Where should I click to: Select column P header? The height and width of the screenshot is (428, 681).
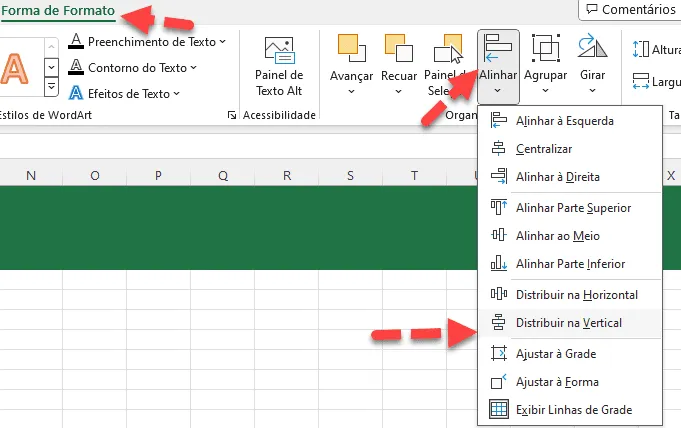[x=159, y=176]
